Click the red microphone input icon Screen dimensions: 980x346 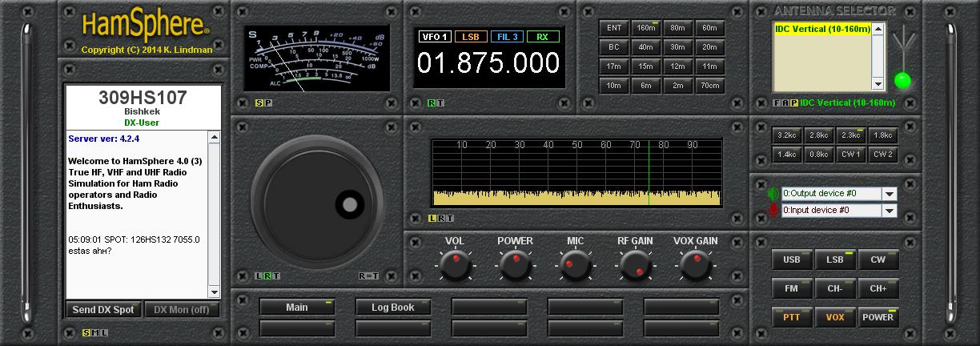[x=773, y=210]
